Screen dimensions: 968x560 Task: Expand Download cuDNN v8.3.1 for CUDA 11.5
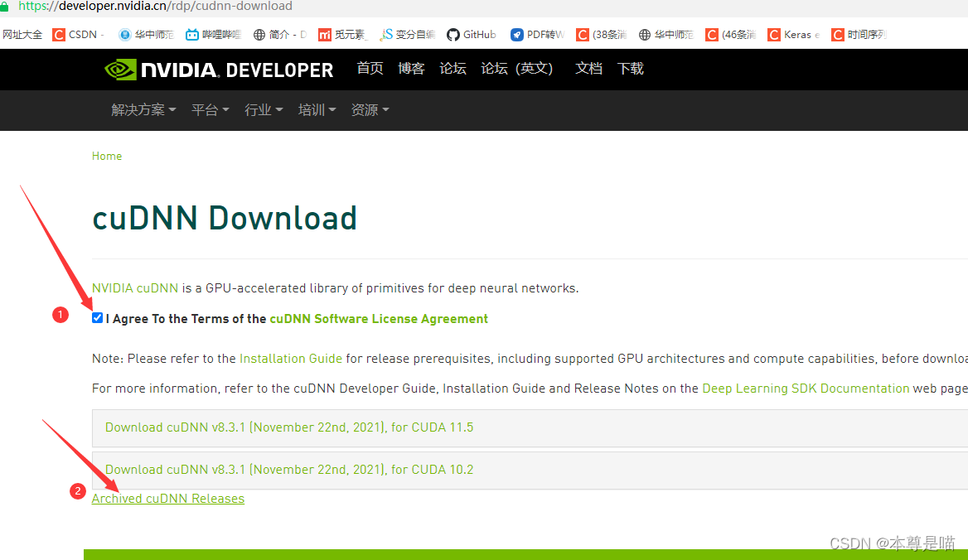tap(530, 427)
